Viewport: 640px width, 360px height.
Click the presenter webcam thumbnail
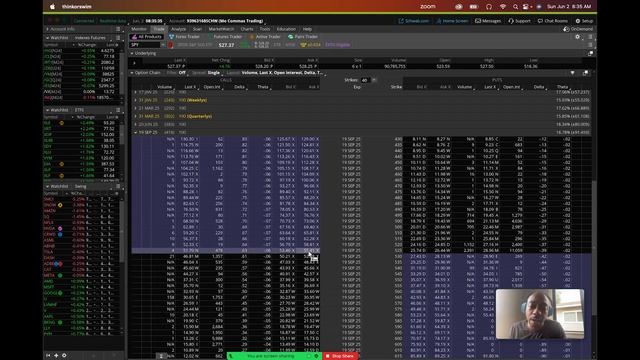pyautogui.click(x=540, y=314)
